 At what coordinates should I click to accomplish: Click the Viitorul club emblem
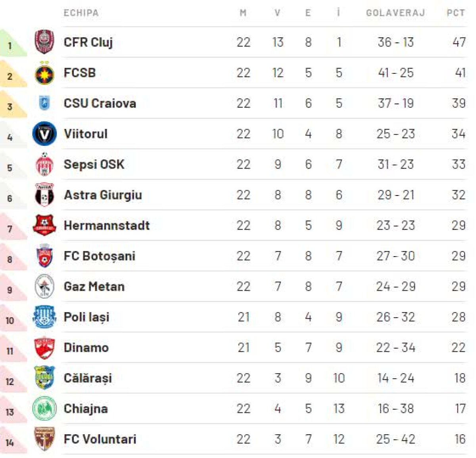pos(44,134)
